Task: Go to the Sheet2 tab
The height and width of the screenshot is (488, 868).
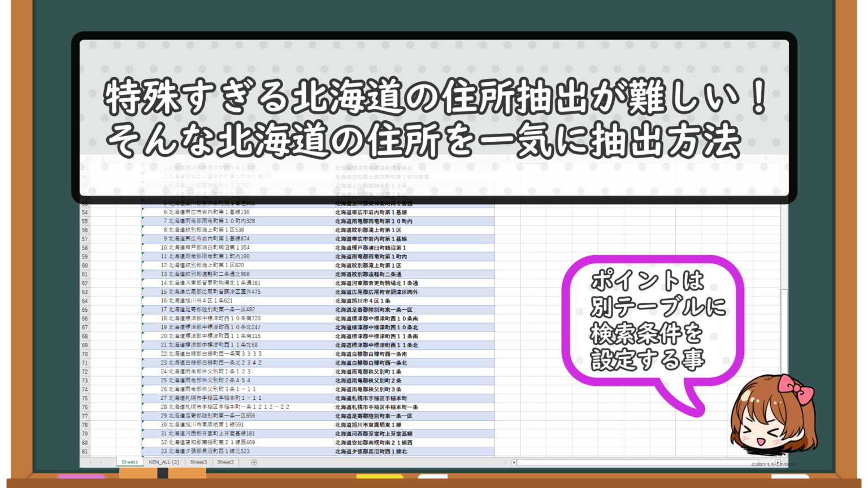Action: pyautogui.click(x=225, y=462)
